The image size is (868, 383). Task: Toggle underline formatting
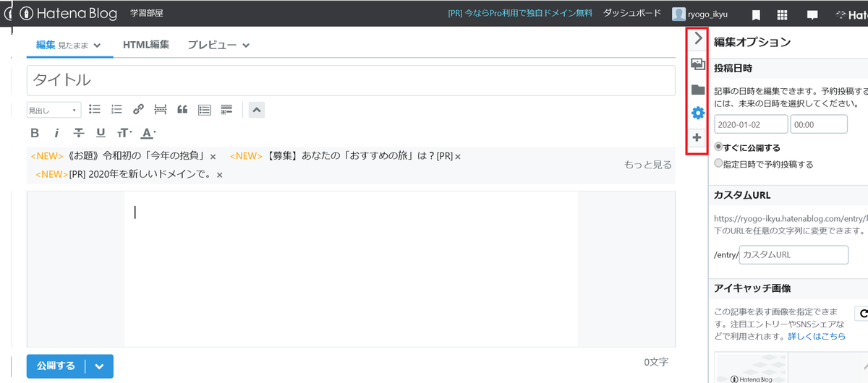pyautogui.click(x=101, y=133)
